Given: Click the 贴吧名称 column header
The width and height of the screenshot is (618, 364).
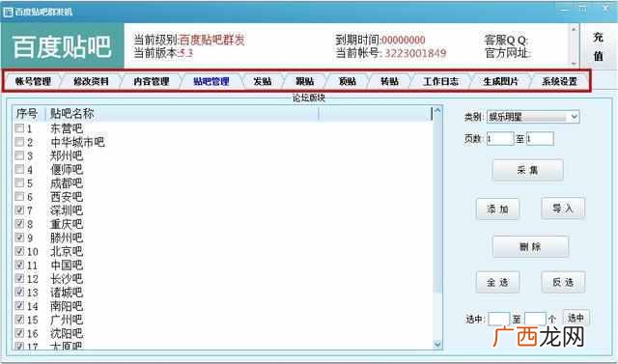Looking at the screenshot, I should [183, 114].
